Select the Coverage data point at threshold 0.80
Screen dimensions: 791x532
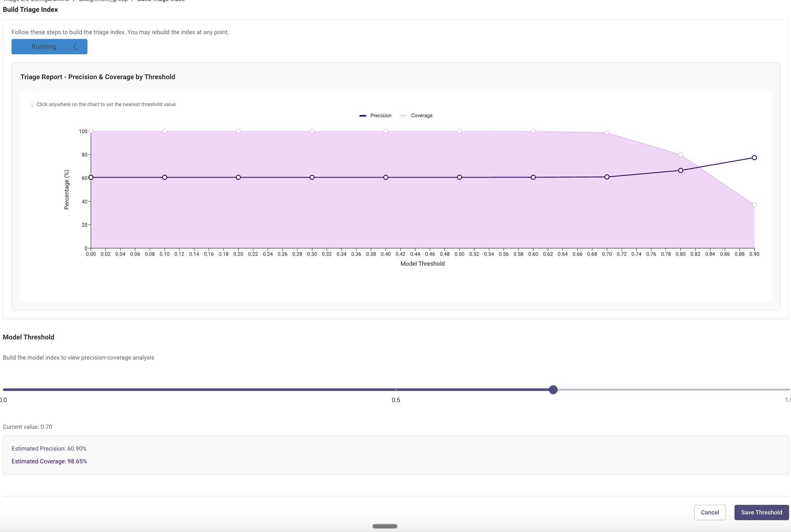click(x=681, y=155)
